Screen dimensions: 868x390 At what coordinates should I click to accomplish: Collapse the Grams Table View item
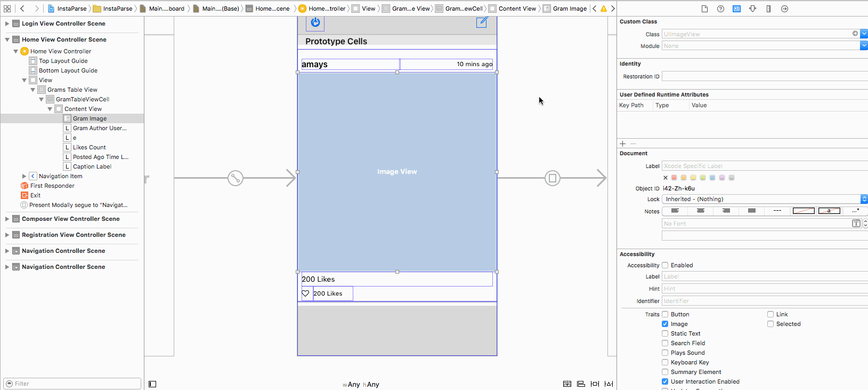pyautogui.click(x=33, y=90)
